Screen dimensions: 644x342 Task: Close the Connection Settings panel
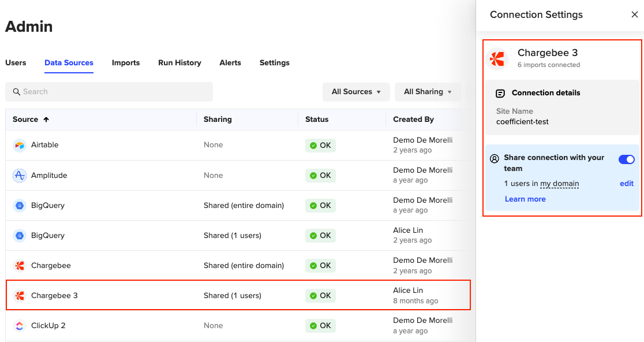click(x=635, y=15)
